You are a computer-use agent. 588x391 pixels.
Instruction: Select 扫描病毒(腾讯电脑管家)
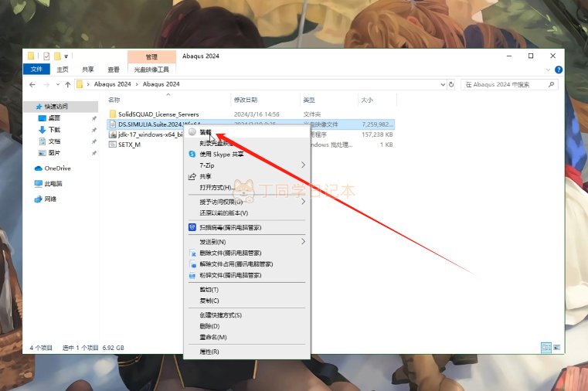(x=230, y=227)
